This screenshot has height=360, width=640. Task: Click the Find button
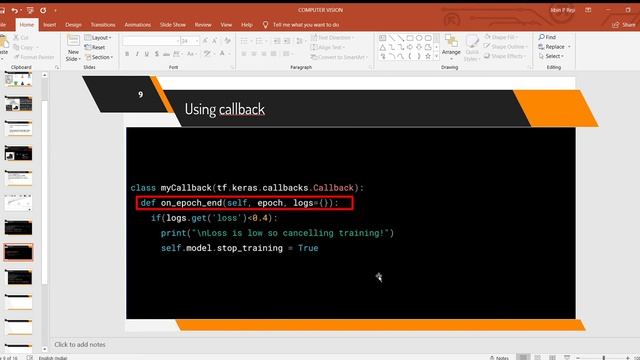coord(547,37)
